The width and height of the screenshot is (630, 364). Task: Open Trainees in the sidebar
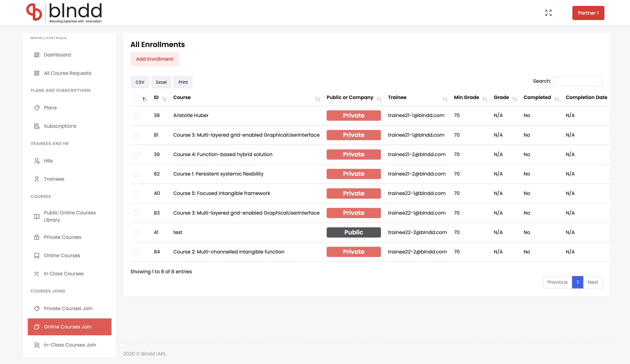(x=69, y=179)
